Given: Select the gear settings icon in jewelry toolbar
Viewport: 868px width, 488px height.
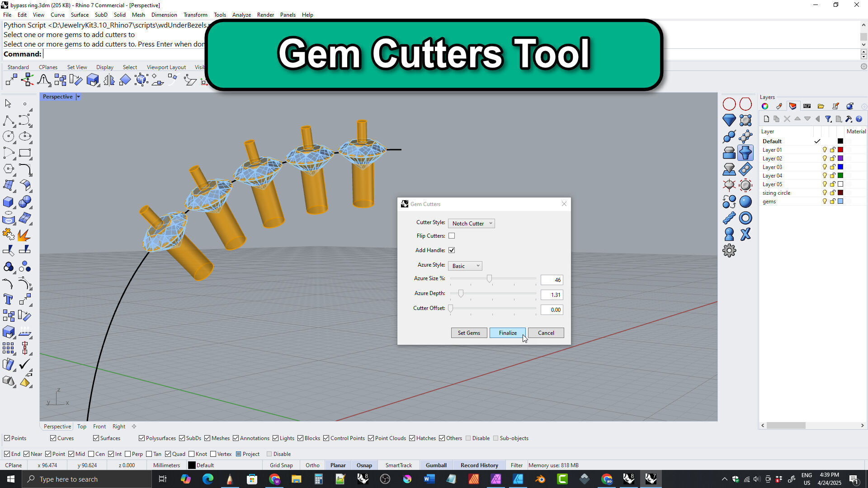Looking at the screenshot, I should [729, 251].
